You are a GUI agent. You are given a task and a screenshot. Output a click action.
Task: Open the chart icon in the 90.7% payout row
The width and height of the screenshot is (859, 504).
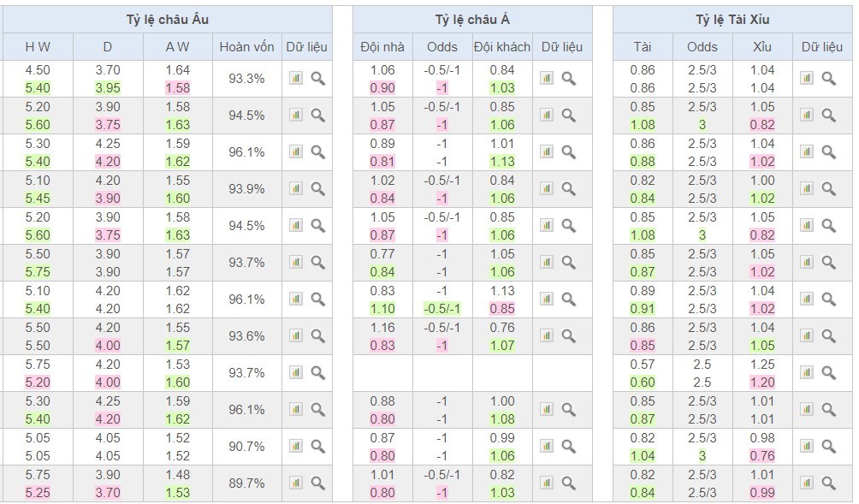(x=296, y=447)
